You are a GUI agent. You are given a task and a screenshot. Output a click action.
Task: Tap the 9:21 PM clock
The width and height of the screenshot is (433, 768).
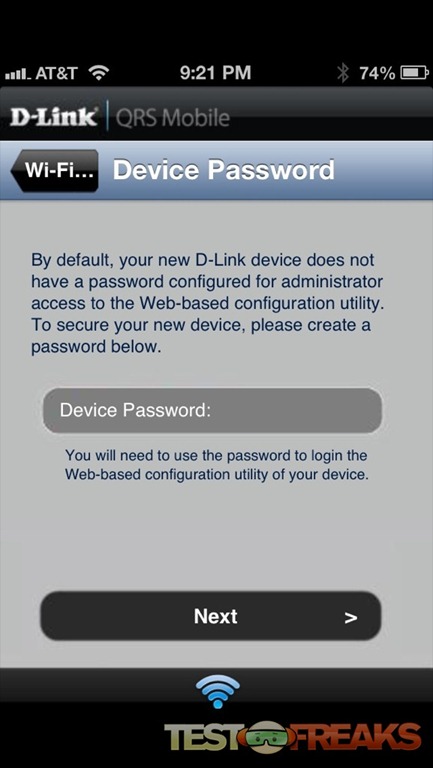(x=216, y=73)
